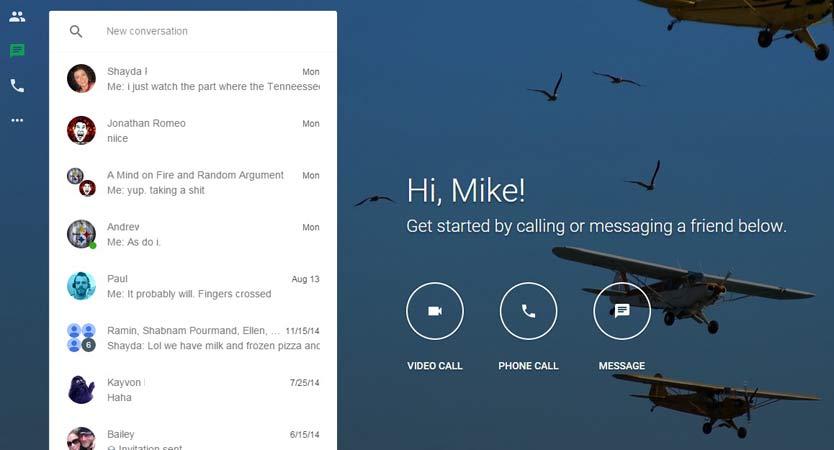Click the VIDEO CALL label

click(x=435, y=366)
